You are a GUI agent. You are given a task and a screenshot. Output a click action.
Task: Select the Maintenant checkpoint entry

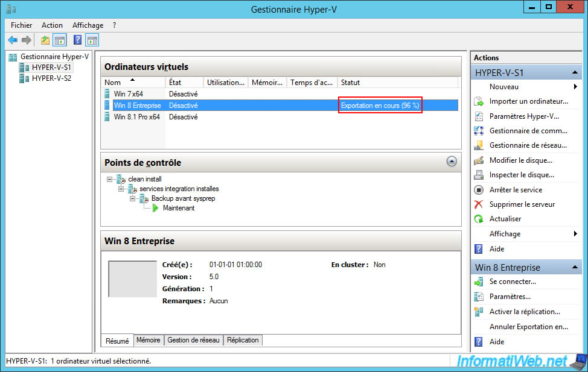coord(179,208)
